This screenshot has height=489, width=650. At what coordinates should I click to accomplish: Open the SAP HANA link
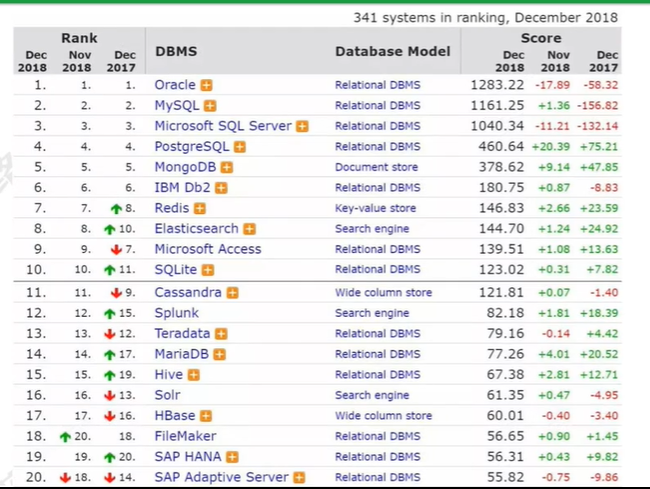click(188, 457)
